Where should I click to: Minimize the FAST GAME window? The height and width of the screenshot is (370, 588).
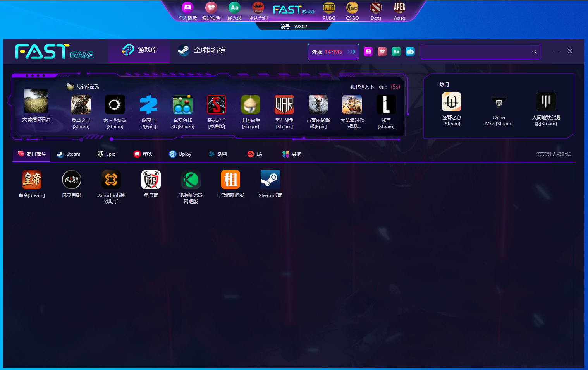point(557,51)
